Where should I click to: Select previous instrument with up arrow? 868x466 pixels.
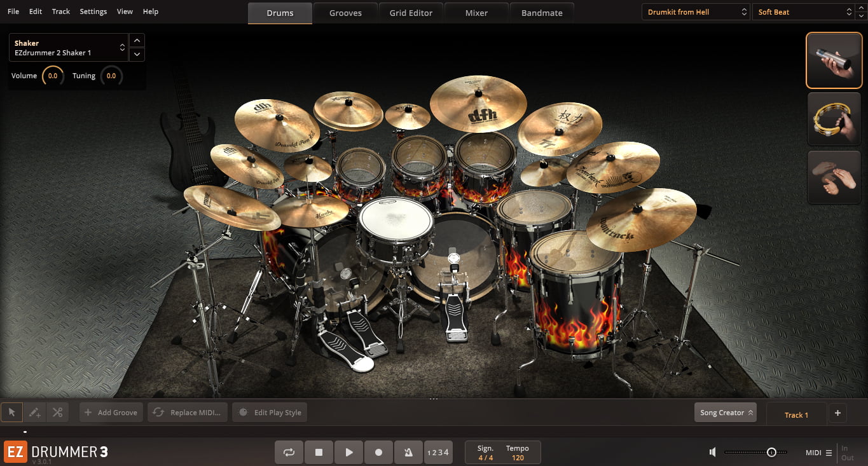coord(137,41)
